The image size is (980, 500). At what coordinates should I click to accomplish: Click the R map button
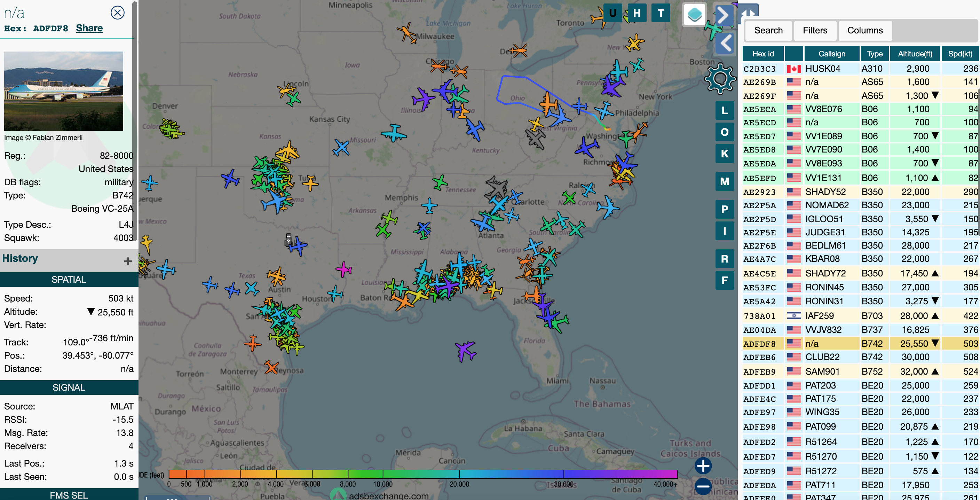point(725,259)
